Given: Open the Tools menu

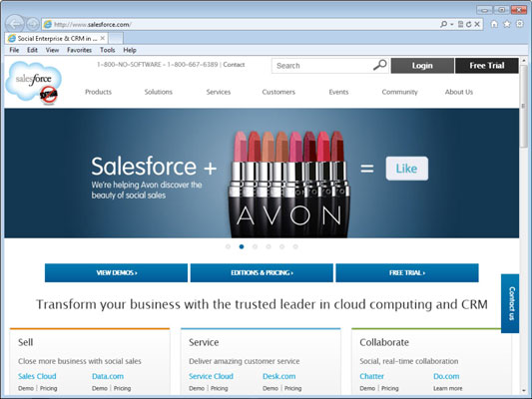Looking at the screenshot, I should coord(108,50).
